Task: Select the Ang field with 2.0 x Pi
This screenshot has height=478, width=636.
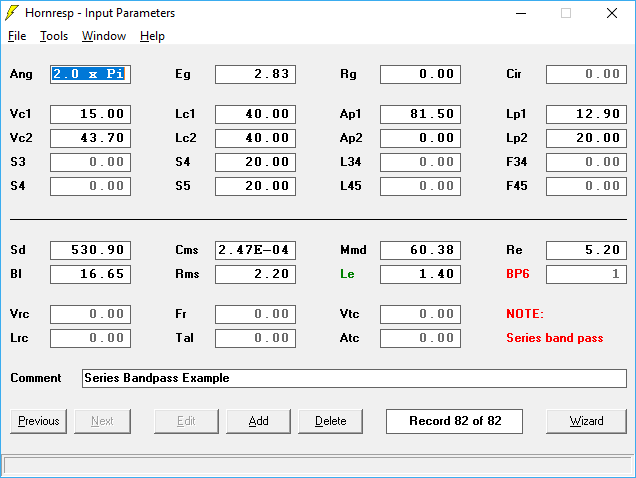Action: 90,74
